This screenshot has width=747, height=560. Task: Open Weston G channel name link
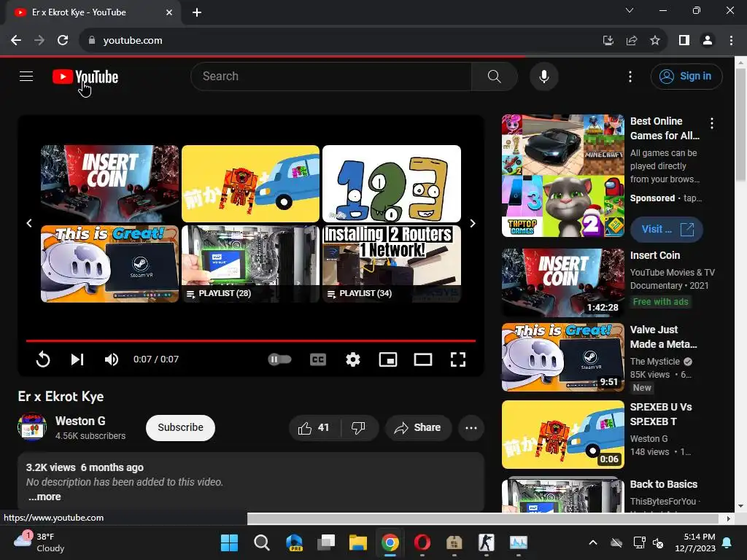80,421
